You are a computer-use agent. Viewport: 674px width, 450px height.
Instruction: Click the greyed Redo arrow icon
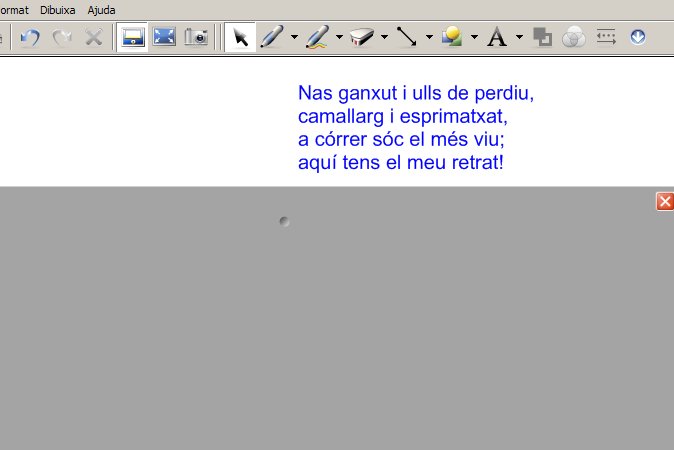[x=62, y=37]
